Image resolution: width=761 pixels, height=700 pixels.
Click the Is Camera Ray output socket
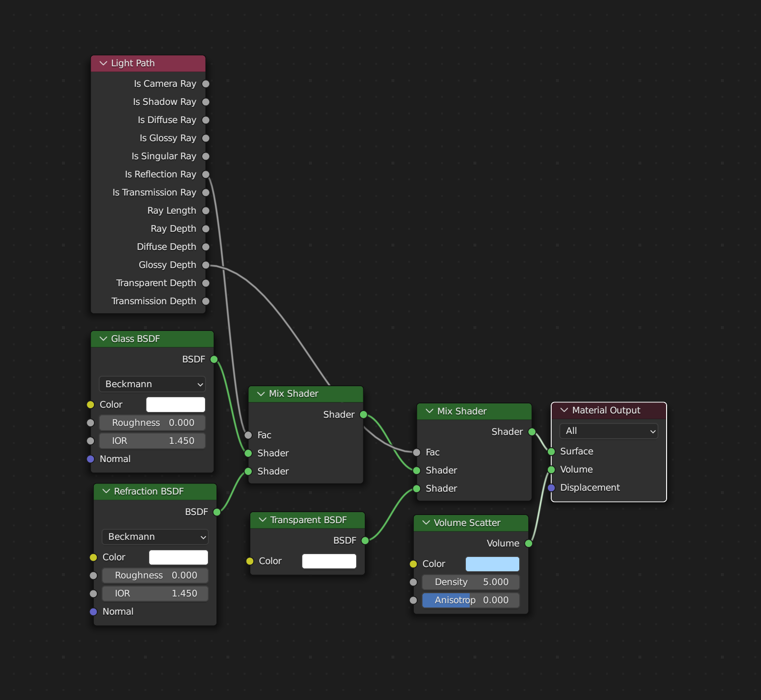tap(206, 84)
